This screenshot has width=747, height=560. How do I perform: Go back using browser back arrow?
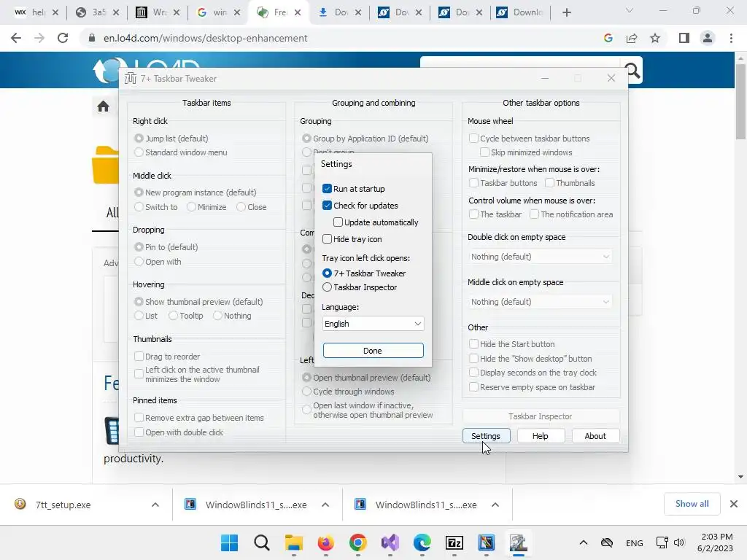coord(16,38)
